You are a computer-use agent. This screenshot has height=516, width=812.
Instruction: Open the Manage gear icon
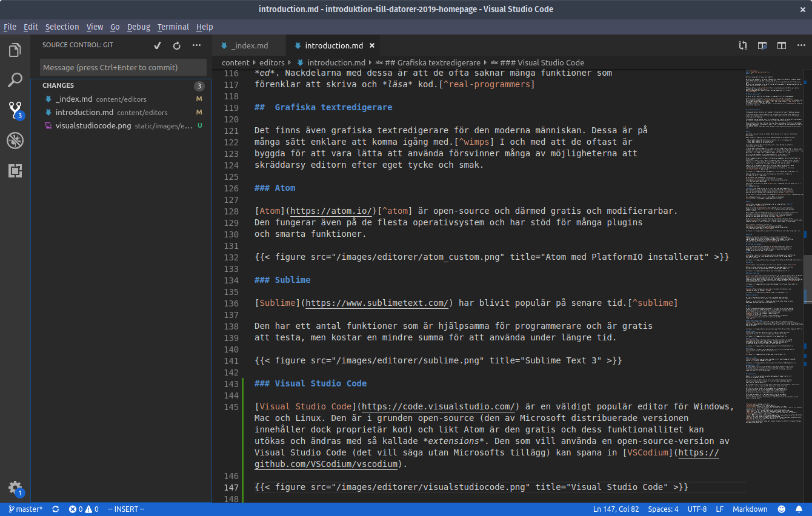[15, 488]
